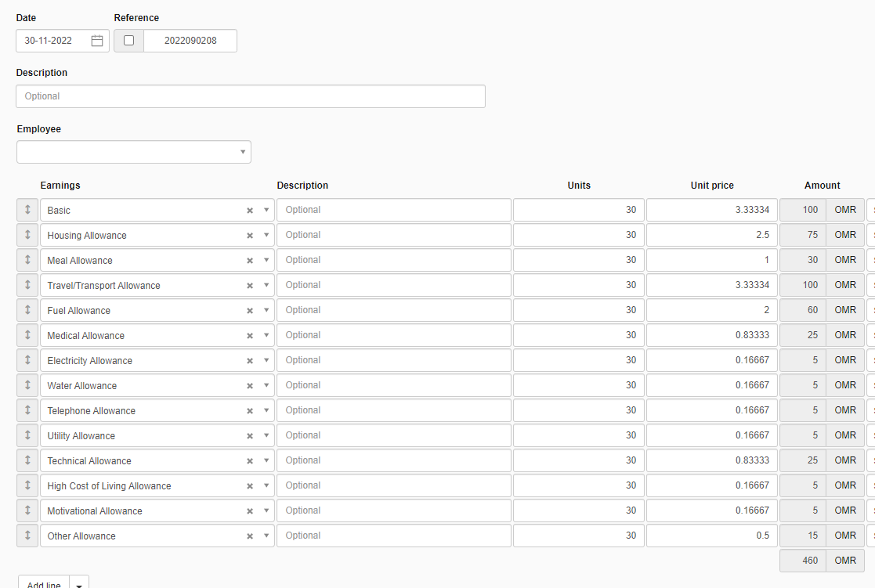
Task: Click the High Cost of Living Allowance units field
Action: [579, 486]
